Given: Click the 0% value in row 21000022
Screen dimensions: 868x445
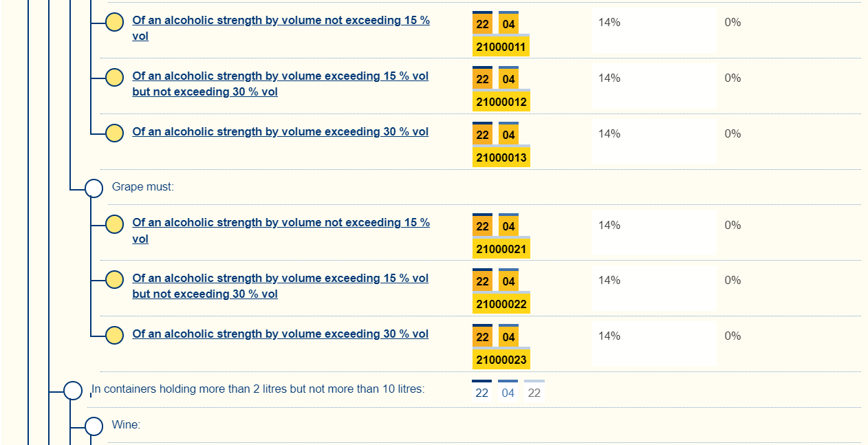Looking at the screenshot, I should [x=733, y=280].
